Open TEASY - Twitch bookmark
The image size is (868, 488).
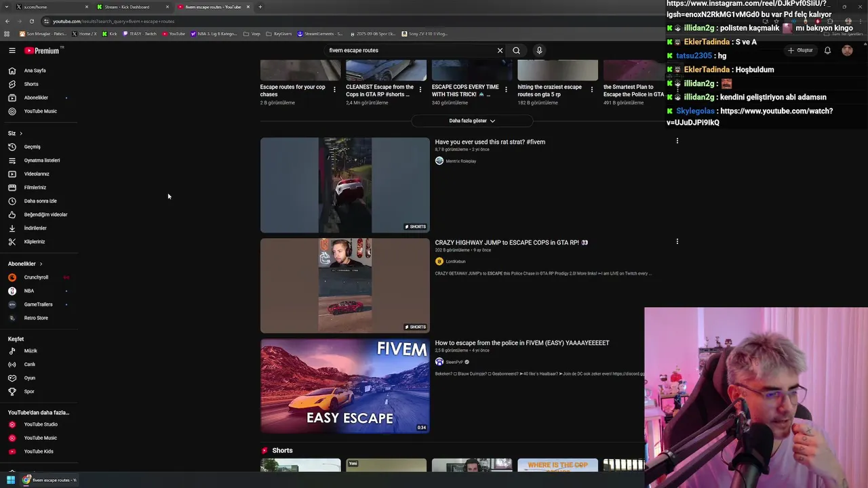(x=140, y=33)
